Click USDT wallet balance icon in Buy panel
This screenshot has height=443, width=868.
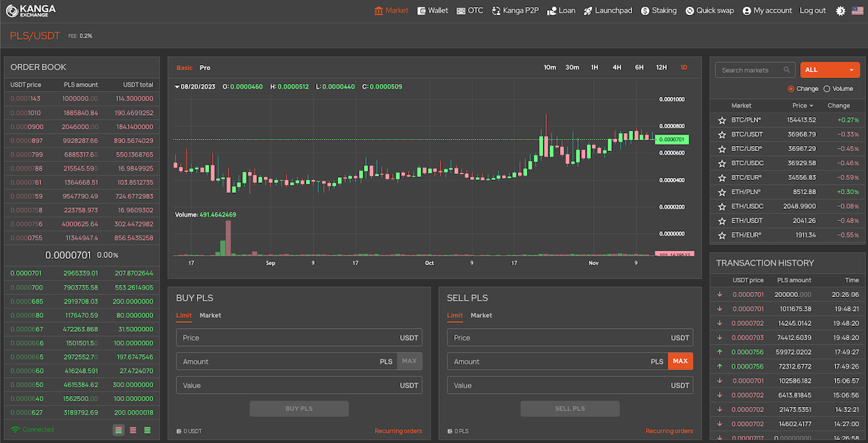tap(179, 431)
